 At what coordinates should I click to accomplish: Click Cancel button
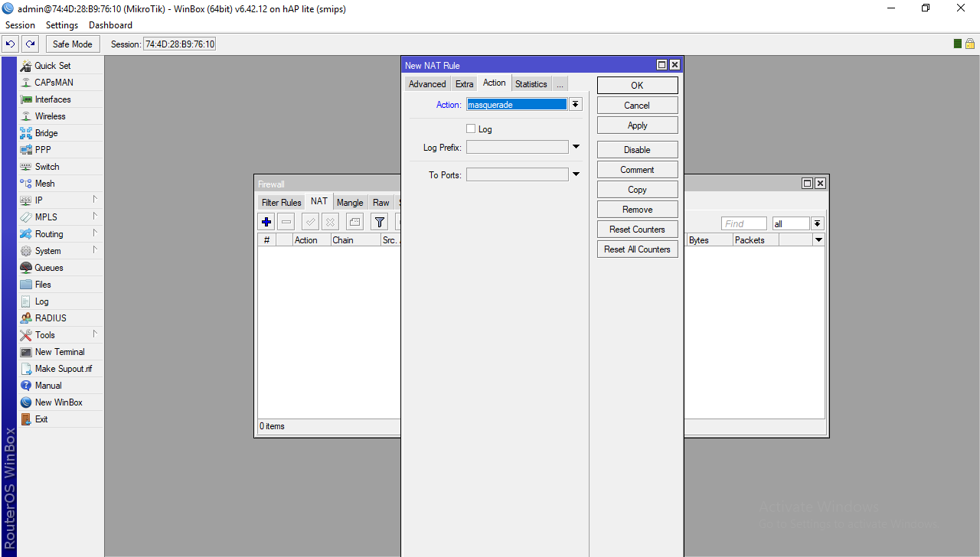637,106
